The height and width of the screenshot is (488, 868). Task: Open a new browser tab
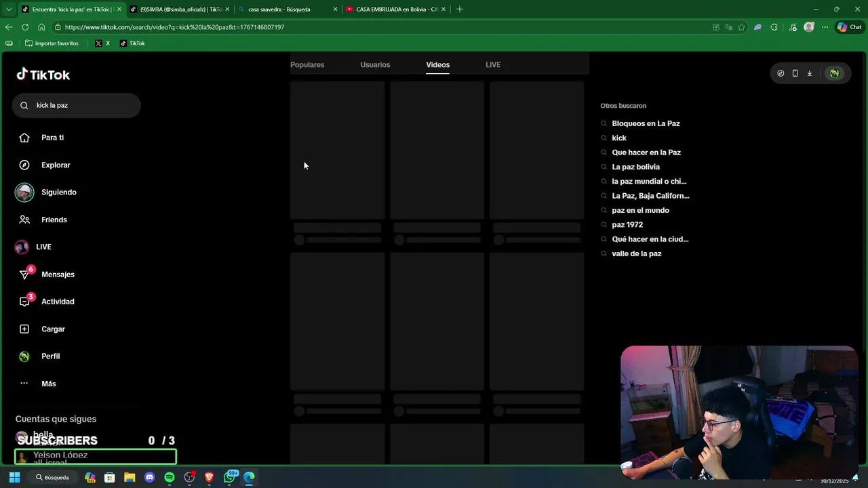[460, 9]
